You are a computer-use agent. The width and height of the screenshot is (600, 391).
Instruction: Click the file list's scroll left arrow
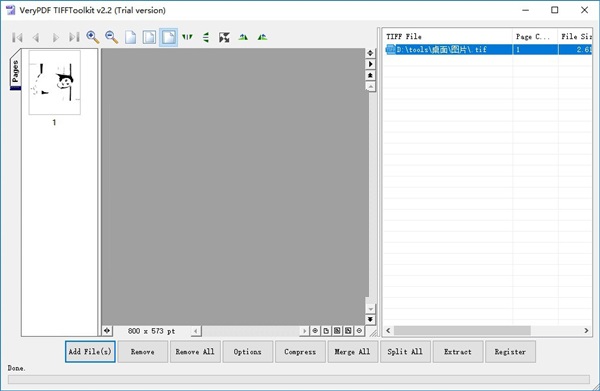[388, 331]
